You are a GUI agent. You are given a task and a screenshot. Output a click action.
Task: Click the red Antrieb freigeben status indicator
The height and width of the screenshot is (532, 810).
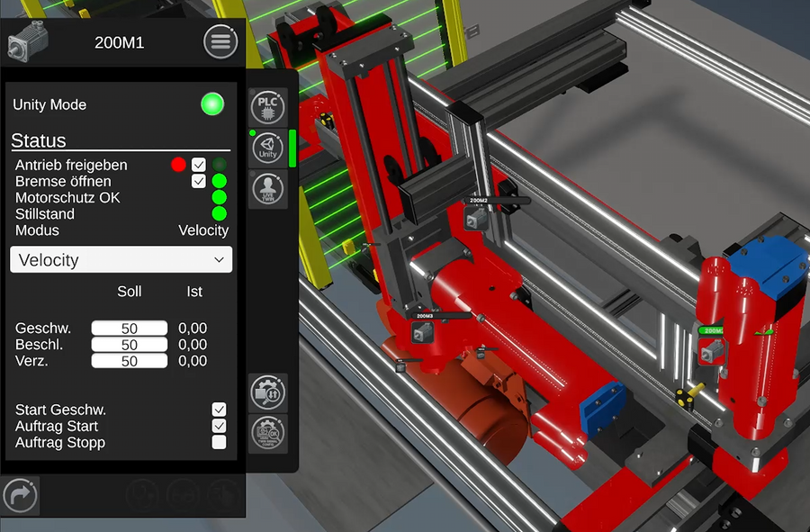point(178,165)
